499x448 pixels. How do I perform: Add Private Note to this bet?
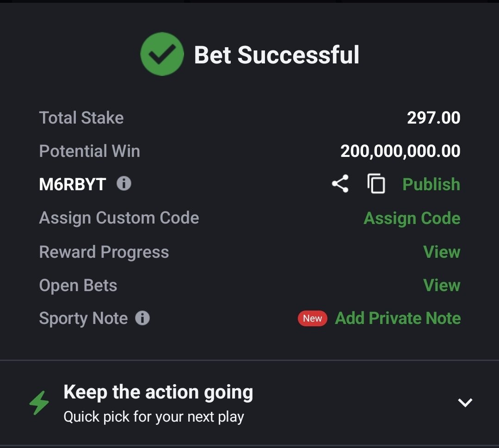pyautogui.click(x=398, y=318)
